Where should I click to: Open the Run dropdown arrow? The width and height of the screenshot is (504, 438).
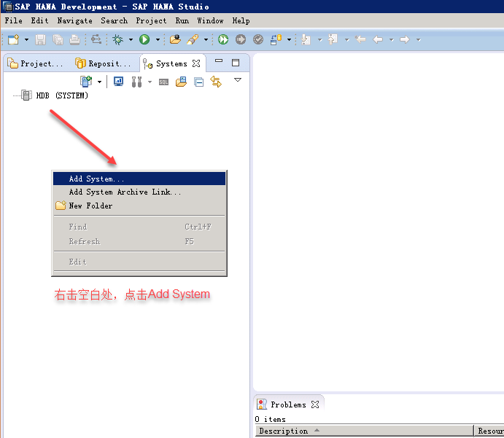(x=158, y=40)
